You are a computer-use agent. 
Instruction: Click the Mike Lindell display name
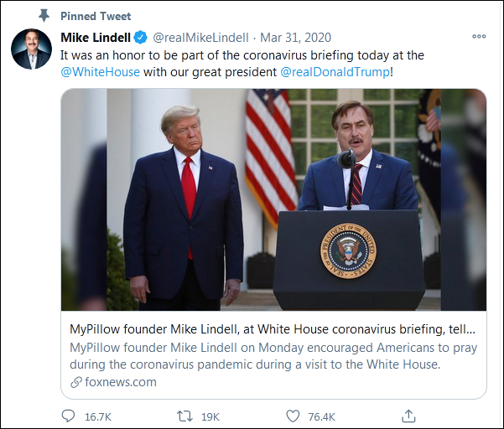click(x=96, y=38)
